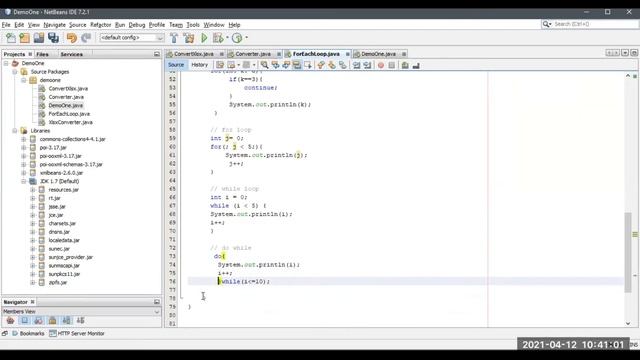Click the New File toolbar icon

(11, 38)
